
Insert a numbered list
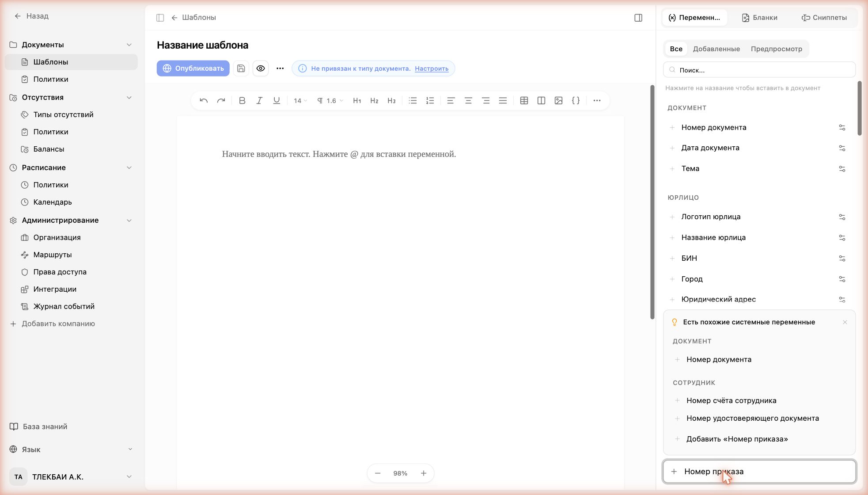[430, 101]
